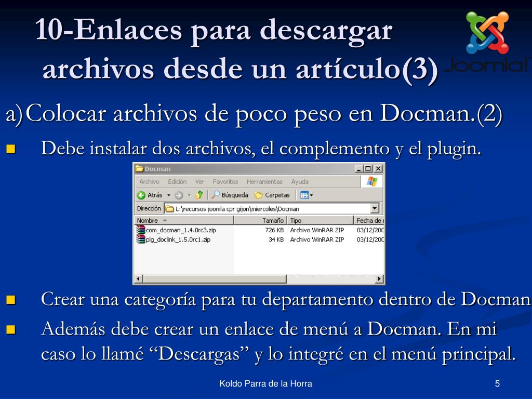Viewport: 532px width, 399px height.
Task: Open the Archivo menu
Action: coord(149,182)
